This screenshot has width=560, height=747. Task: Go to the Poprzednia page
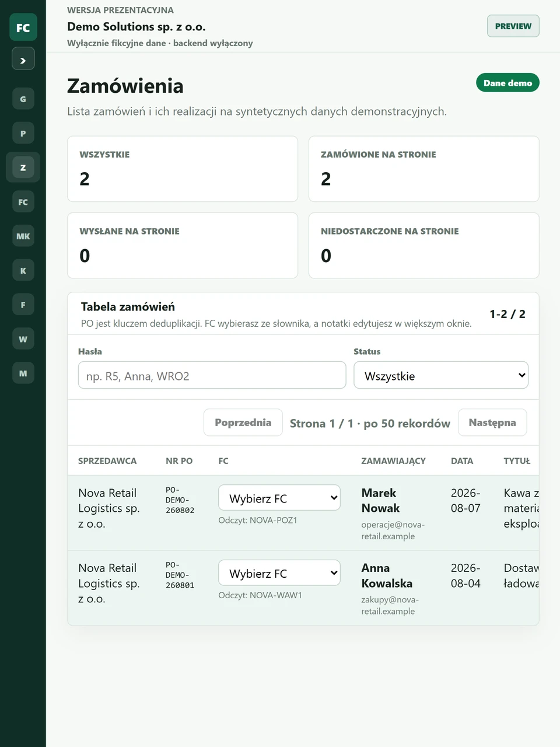coord(243,423)
